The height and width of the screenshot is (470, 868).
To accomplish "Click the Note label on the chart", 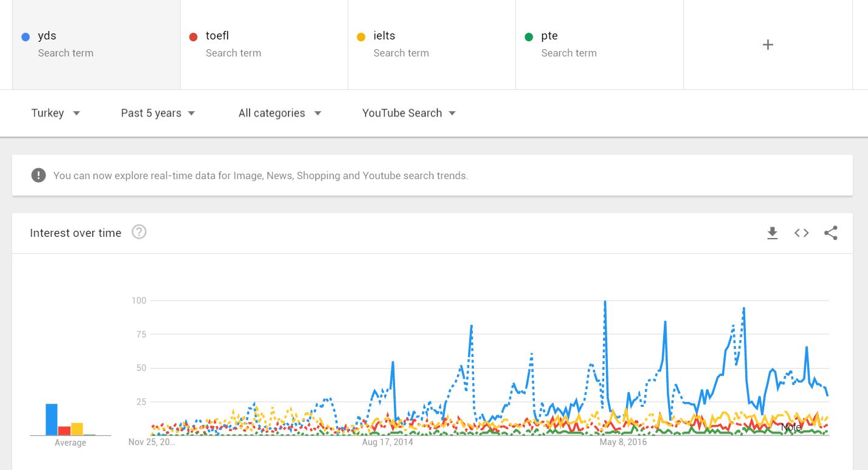I will [x=791, y=427].
